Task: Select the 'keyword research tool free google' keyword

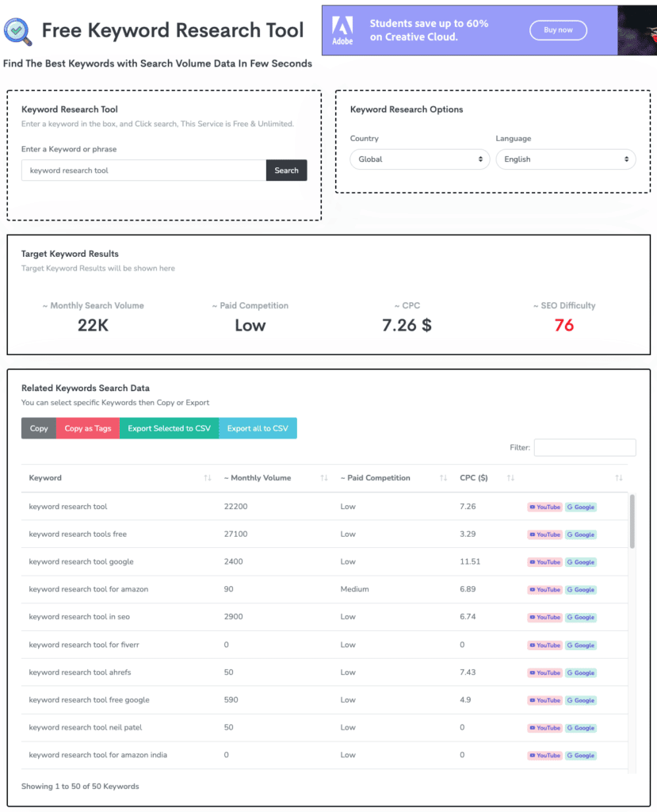Action: pyautogui.click(x=89, y=699)
